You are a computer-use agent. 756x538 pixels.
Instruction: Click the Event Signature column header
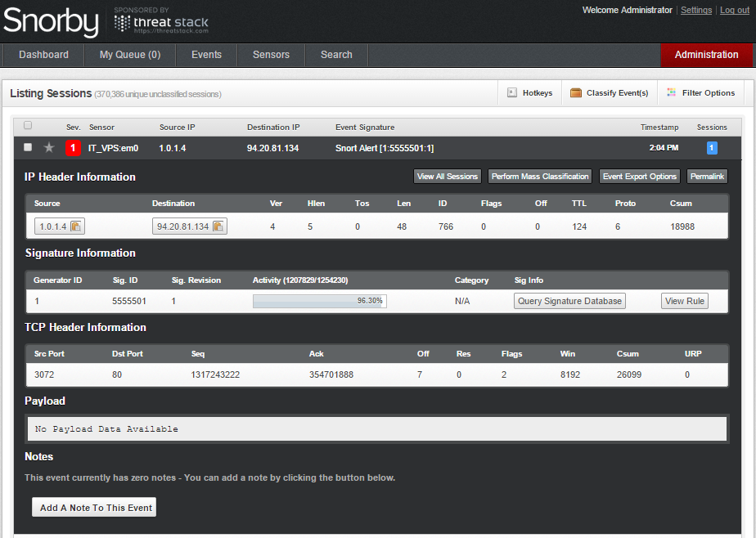[365, 128]
